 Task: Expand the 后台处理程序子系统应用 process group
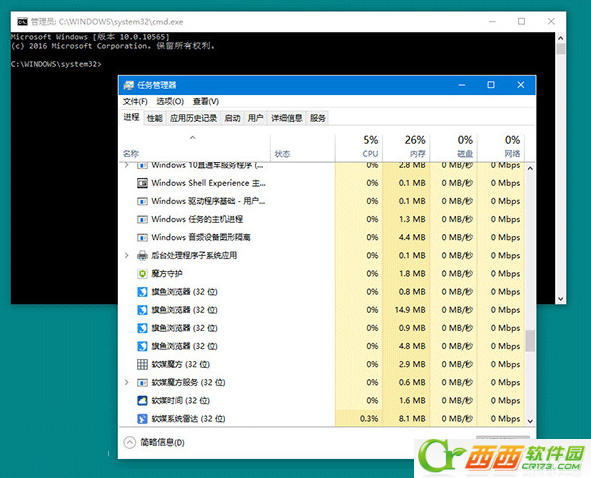127,256
